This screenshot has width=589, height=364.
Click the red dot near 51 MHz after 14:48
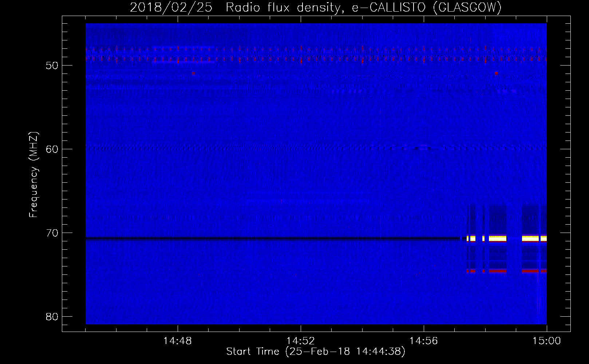(193, 73)
